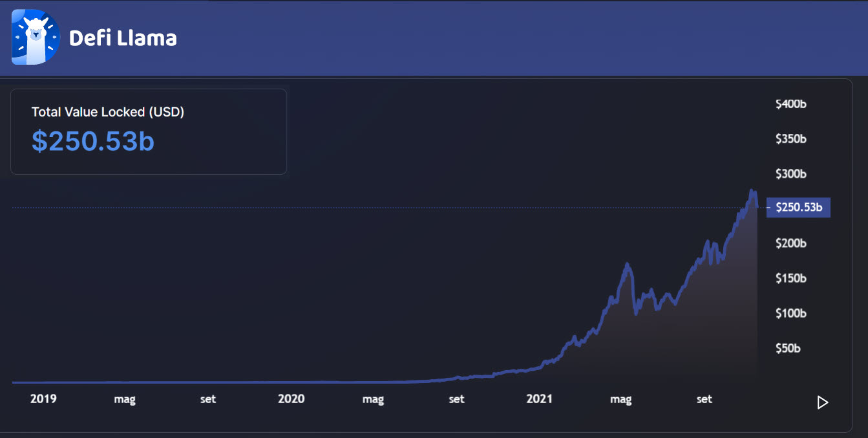
Task: Click the Defi Llama llama logo icon
Action: coord(36,38)
